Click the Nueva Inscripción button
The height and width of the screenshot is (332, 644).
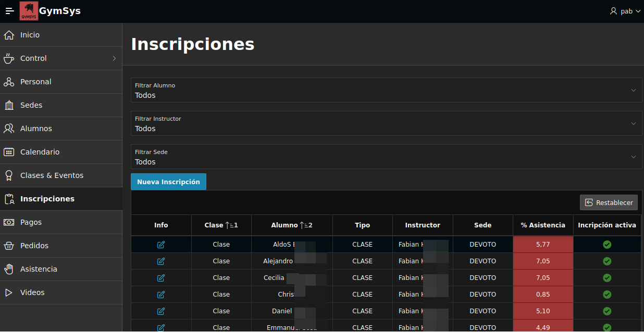[x=168, y=182]
